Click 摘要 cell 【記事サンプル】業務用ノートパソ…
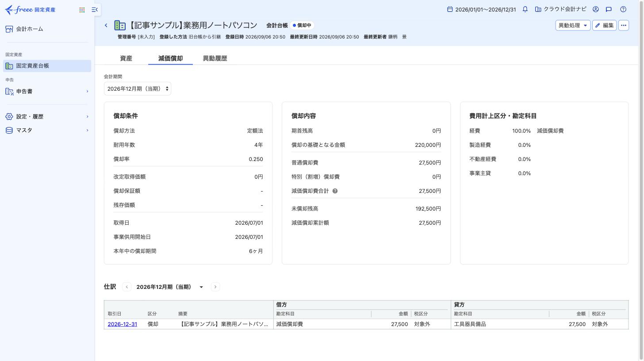This screenshot has height=361, width=644. [224, 324]
